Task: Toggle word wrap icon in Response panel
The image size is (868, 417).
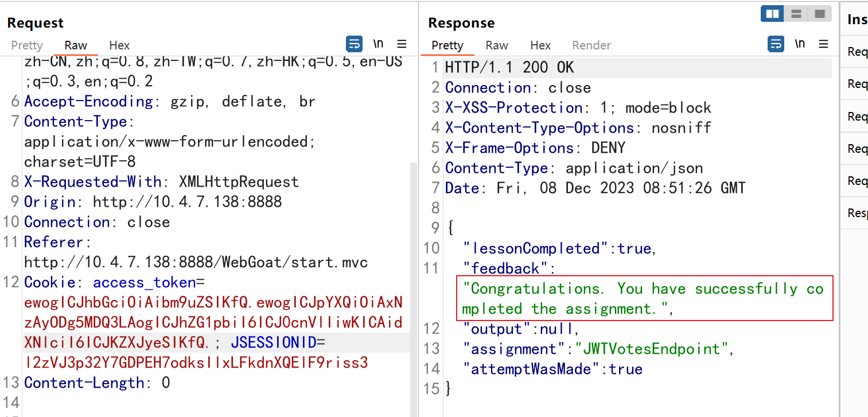Action: click(776, 44)
